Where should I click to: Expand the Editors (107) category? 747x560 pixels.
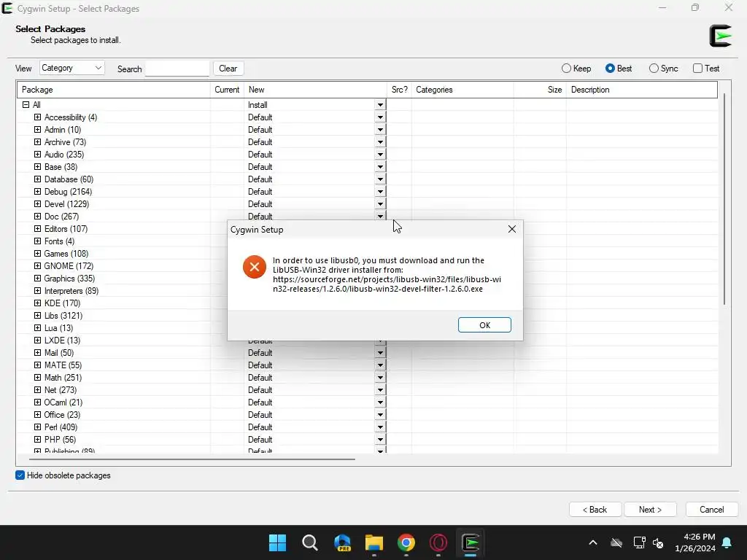coord(38,228)
